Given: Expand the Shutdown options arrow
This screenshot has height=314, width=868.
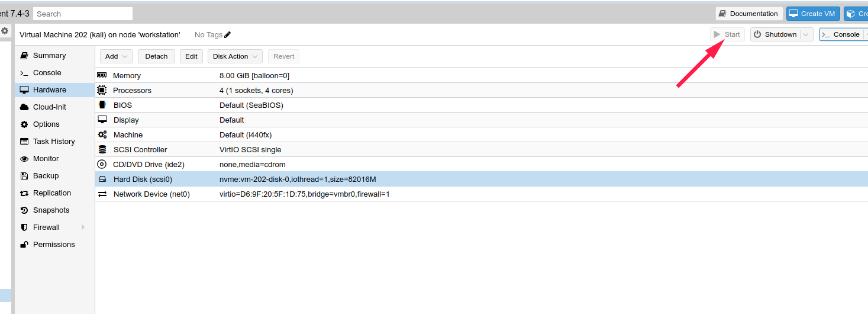Looking at the screenshot, I should tap(805, 34).
